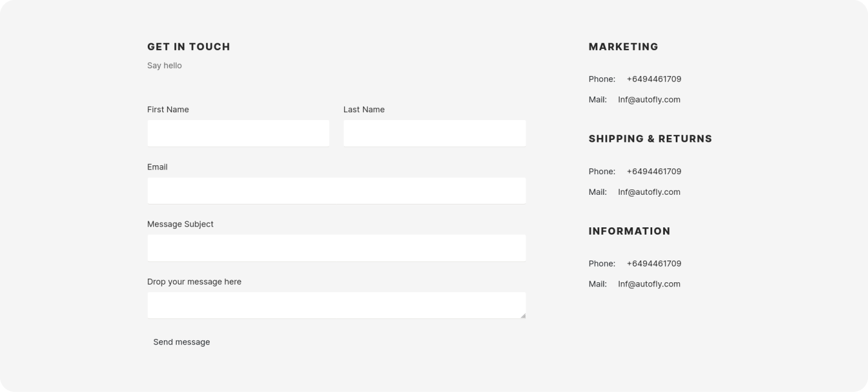
Task: Focus the Last Name text box
Action: (434, 133)
